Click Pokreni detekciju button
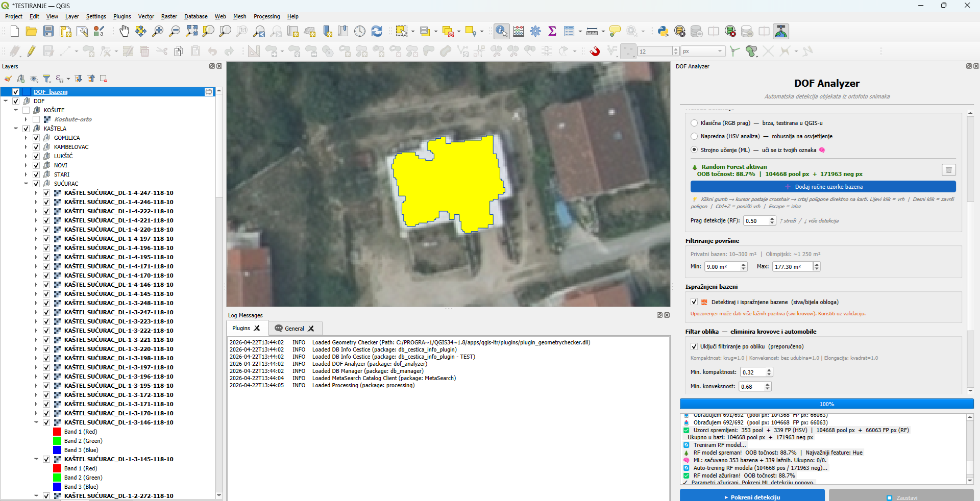This screenshot has height=501, width=980. click(x=752, y=496)
